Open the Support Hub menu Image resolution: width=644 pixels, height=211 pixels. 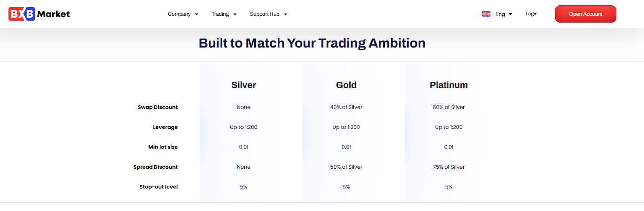pyautogui.click(x=264, y=14)
